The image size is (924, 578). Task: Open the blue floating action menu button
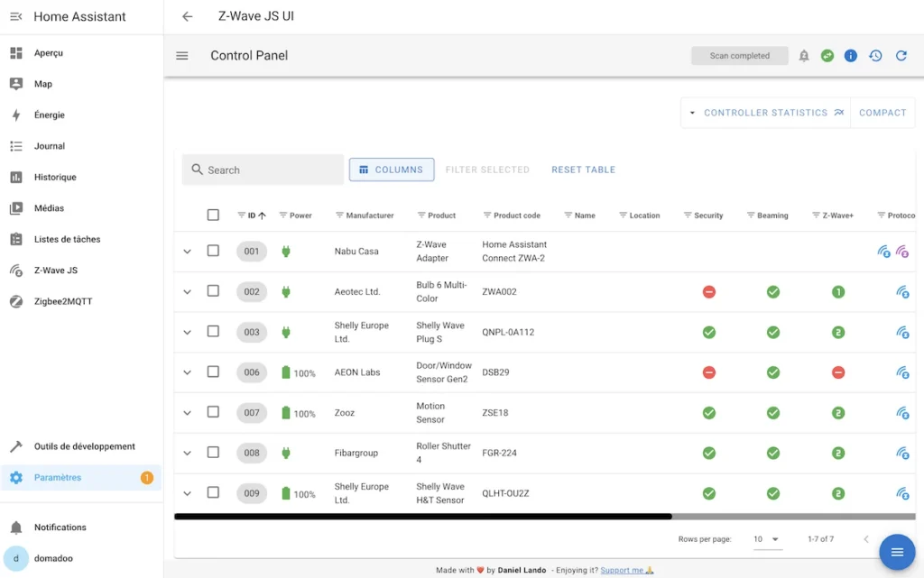click(x=897, y=552)
